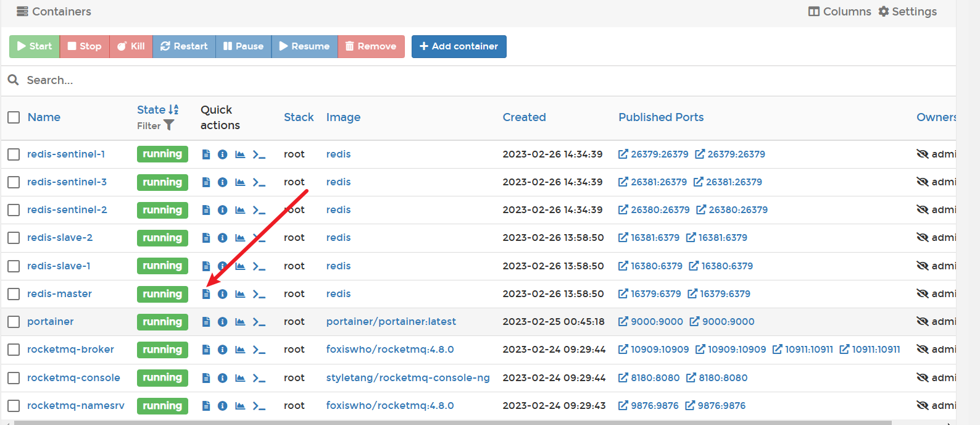The image size is (980, 425).
Task: Tick the select-all checkbox in header
Action: pyautogui.click(x=14, y=117)
